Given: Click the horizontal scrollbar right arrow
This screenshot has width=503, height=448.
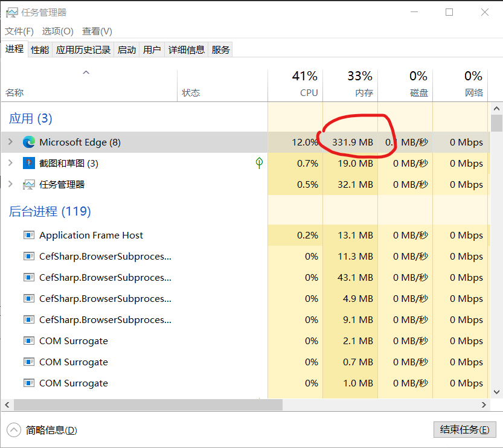Looking at the screenshot, I should [x=484, y=405].
